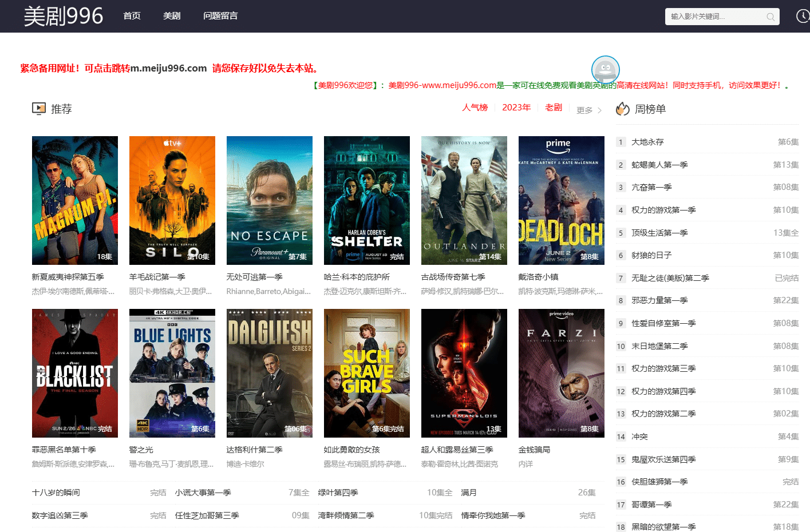This screenshot has width=810, height=532.
Task: Open the Magnum P.I. poster thumbnail
Action: pos(75,200)
